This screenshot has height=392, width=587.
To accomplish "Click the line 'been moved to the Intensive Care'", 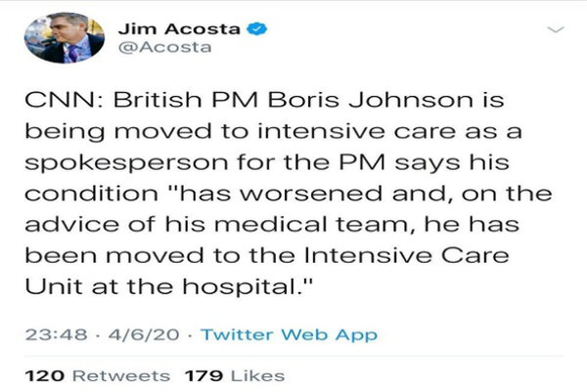I will point(267,256).
